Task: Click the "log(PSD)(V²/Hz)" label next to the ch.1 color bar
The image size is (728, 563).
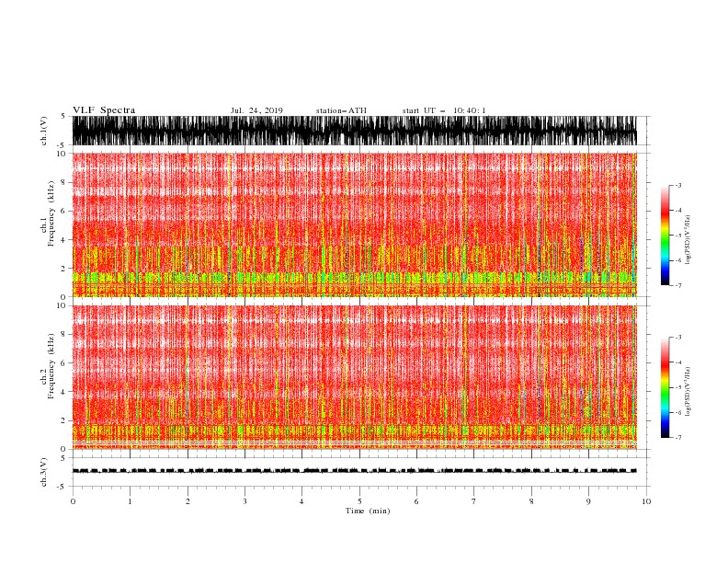Action: click(688, 240)
